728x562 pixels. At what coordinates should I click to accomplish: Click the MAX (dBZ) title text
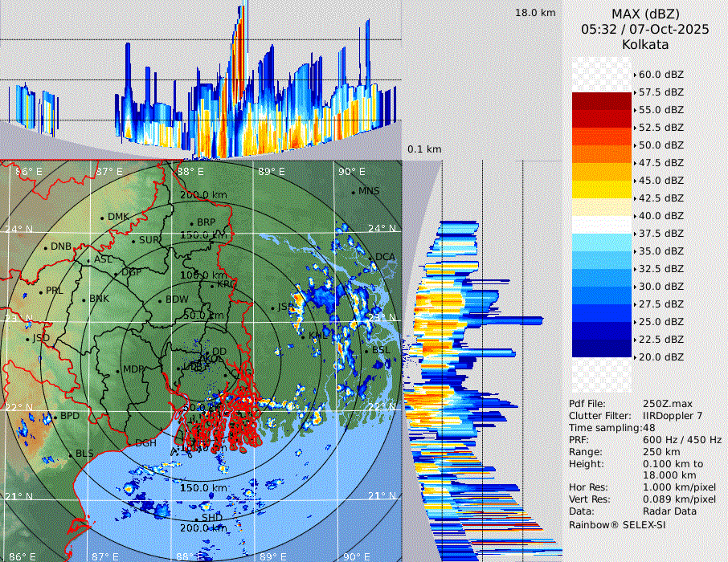pyautogui.click(x=644, y=14)
